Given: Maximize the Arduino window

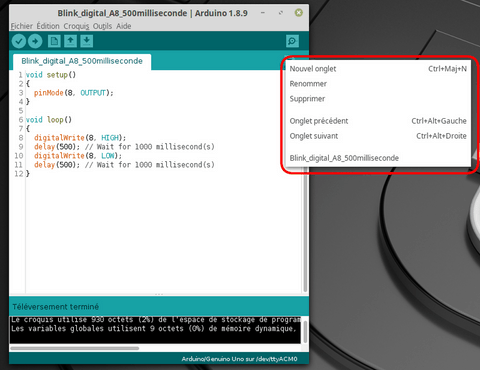Looking at the screenshot, I should tap(281, 13).
